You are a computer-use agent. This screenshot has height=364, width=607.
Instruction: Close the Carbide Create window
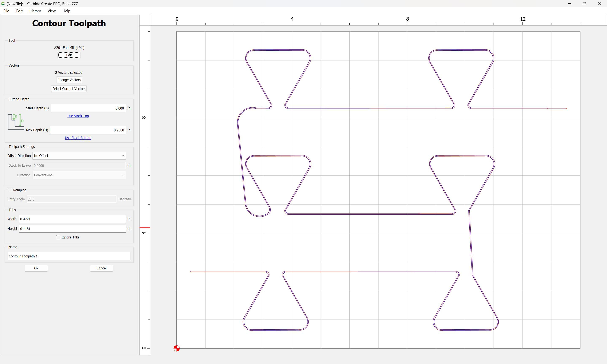pyautogui.click(x=599, y=4)
